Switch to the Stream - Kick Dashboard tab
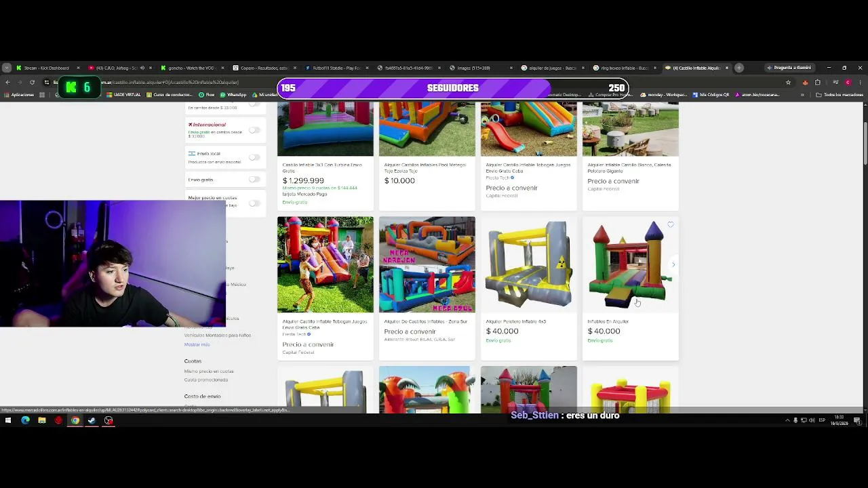This screenshot has width=868, height=488. pyautogui.click(x=46, y=68)
